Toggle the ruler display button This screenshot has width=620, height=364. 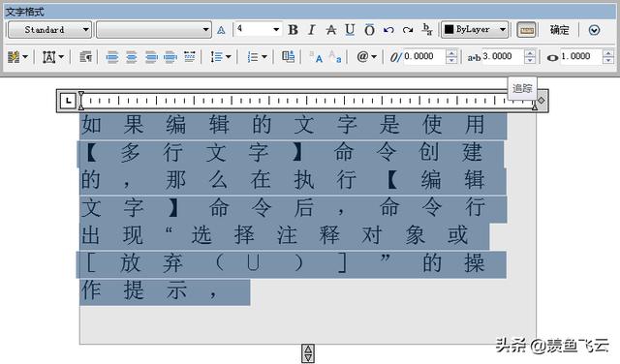coord(526,30)
